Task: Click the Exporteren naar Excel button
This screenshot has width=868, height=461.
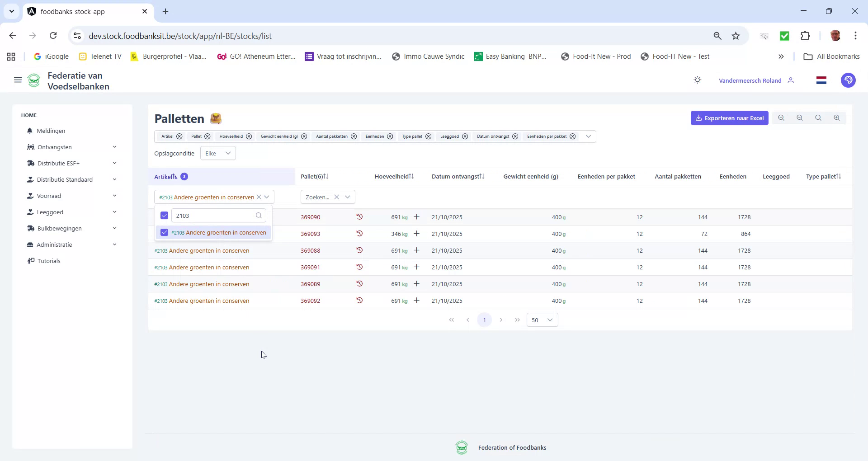Action: click(x=729, y=118)
